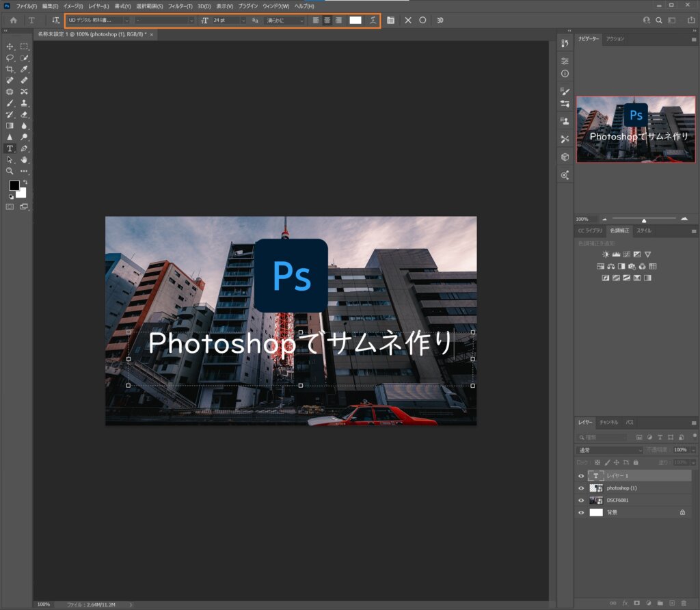Open the Edit Toolbar three-dots menu

pos(24,171)
